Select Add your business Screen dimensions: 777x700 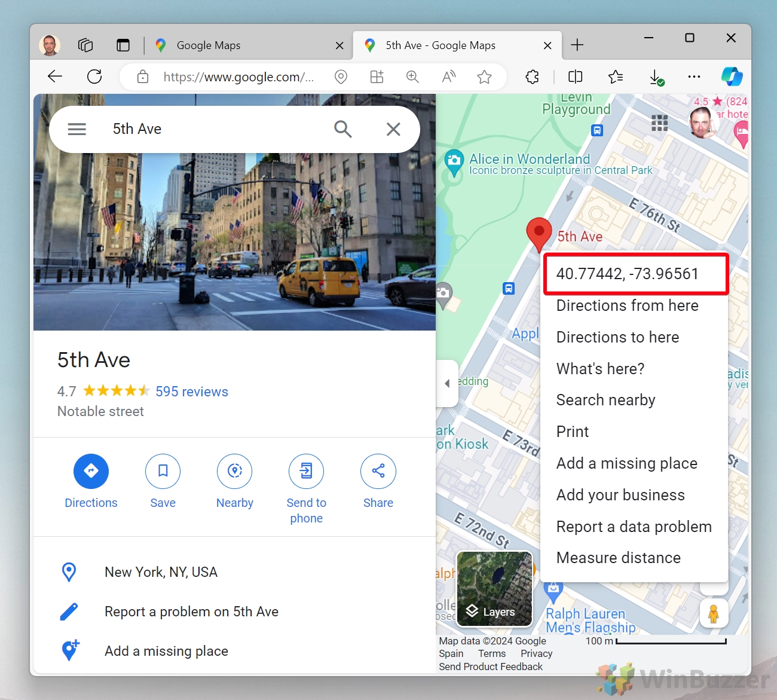634,495
